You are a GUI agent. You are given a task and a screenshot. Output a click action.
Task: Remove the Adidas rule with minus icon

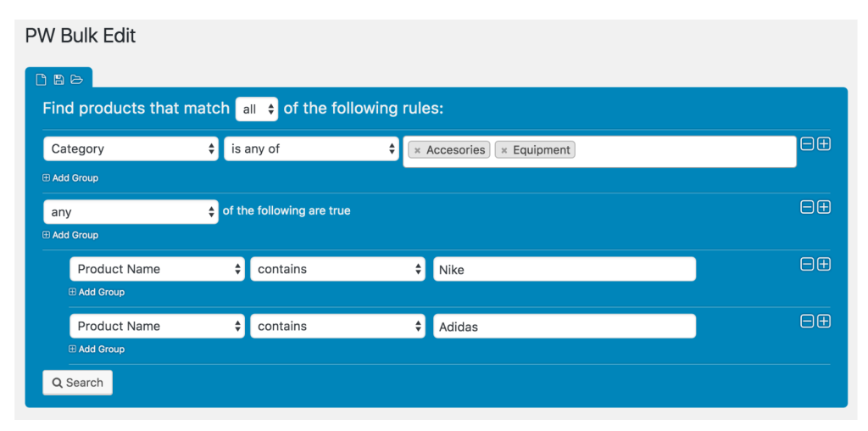click(x=808, y=322)
